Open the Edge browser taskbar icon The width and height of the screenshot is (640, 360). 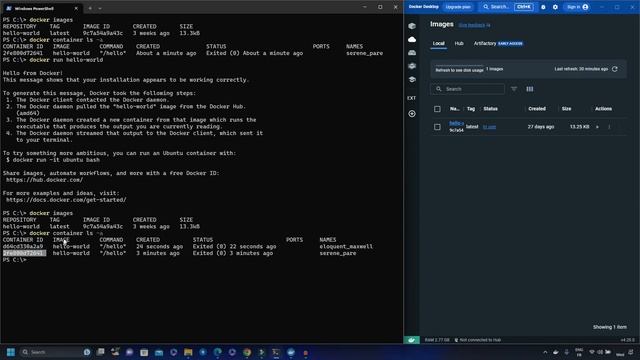[x=218, y=352]
